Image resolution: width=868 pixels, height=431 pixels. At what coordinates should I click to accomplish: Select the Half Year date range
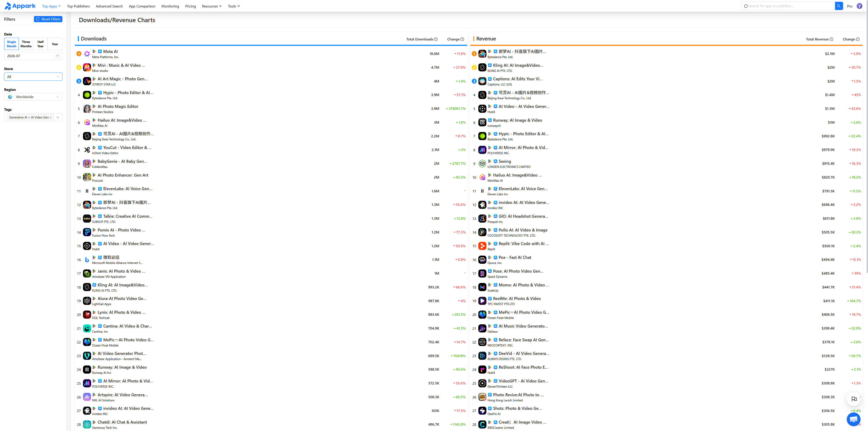tap(40, 44)
